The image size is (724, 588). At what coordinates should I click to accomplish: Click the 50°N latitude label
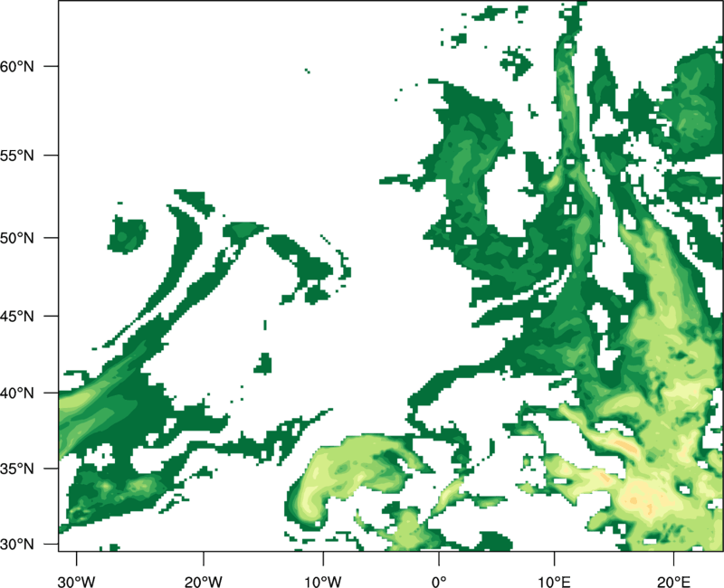[16, 238]
